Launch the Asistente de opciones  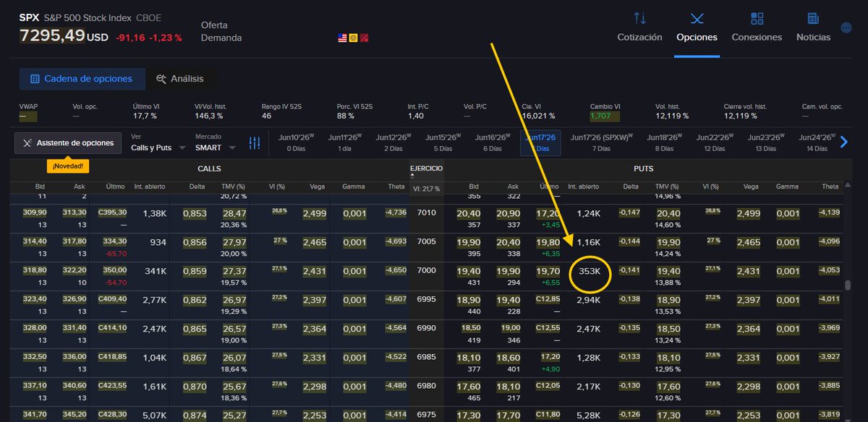coord(68,143)
